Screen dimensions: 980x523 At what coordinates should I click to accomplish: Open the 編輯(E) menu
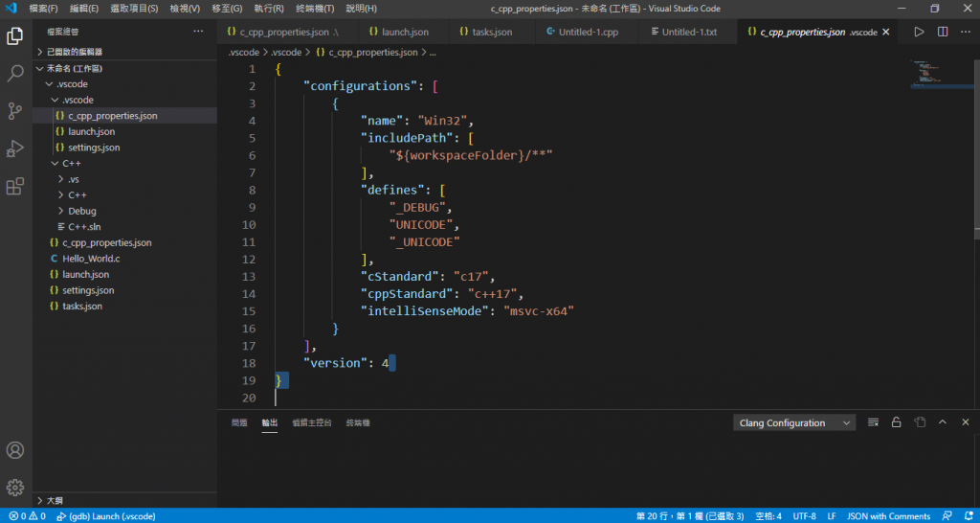tap(84, 9)
